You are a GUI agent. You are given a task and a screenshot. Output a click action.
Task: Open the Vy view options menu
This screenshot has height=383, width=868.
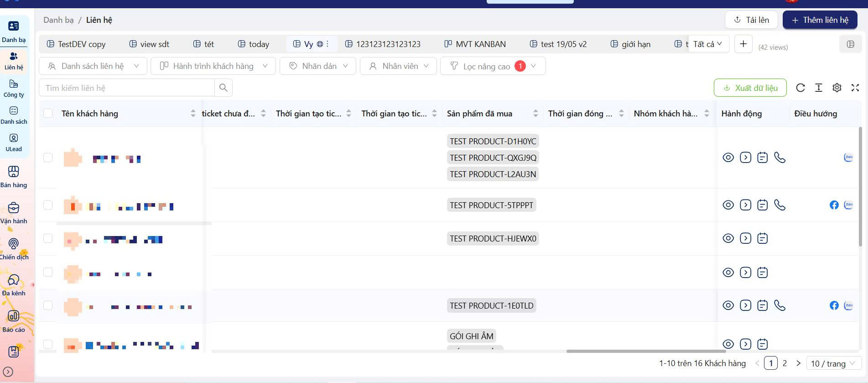point(327,44)
